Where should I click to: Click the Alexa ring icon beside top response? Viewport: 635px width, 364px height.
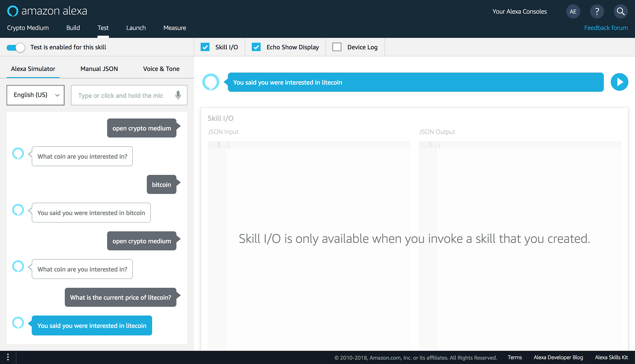tap(211, 82)
